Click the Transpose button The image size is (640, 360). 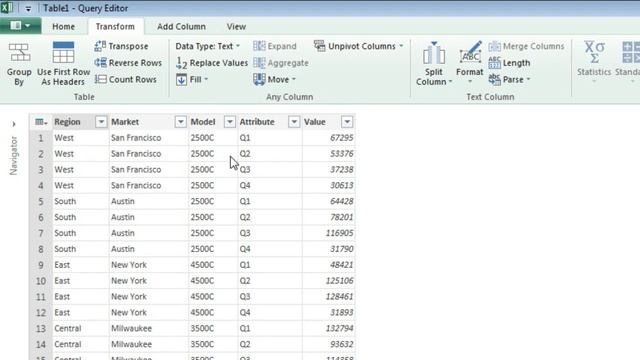[122, 46]
